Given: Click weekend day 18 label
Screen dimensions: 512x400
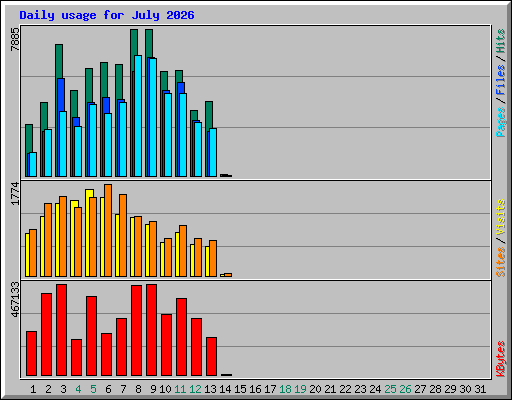Looking at the screenshot, I should click(x=285, y=389).
